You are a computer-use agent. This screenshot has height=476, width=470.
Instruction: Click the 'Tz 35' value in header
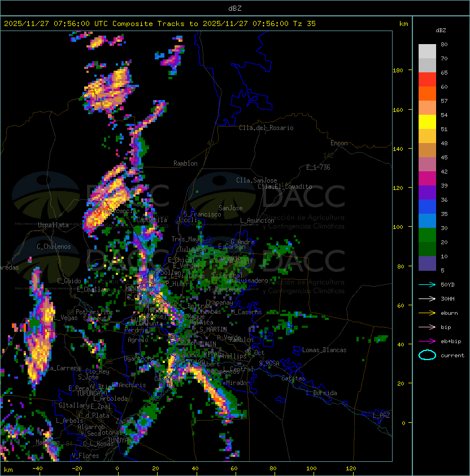pos(304,24)
